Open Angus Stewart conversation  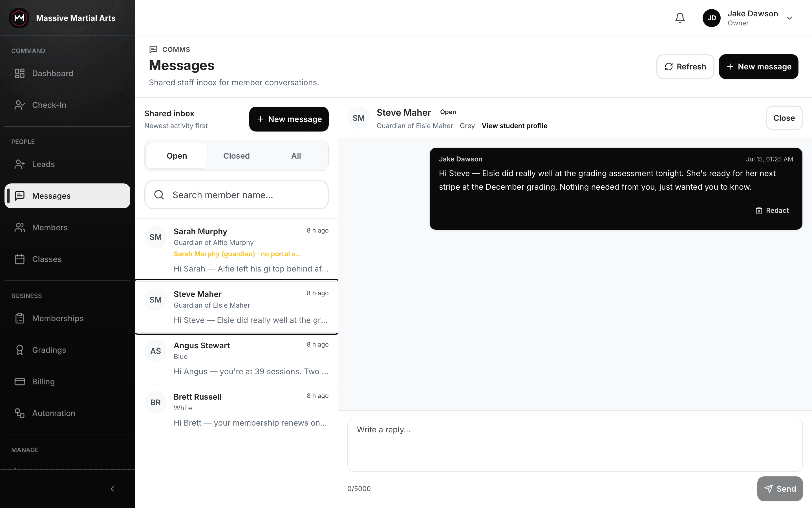pyautogui.click(x=237, y=358)
